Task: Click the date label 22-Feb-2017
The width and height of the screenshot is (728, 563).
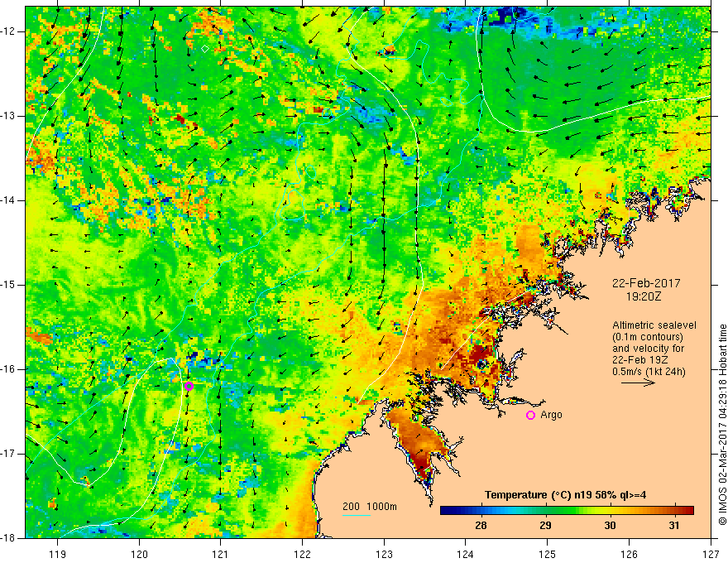Action: pos(646,283)
